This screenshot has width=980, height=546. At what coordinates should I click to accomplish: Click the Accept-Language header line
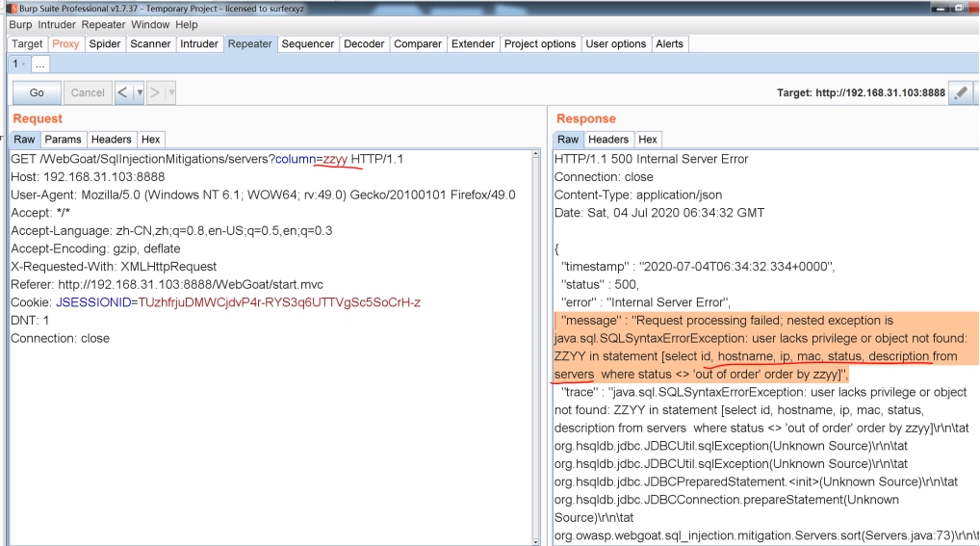171,231
